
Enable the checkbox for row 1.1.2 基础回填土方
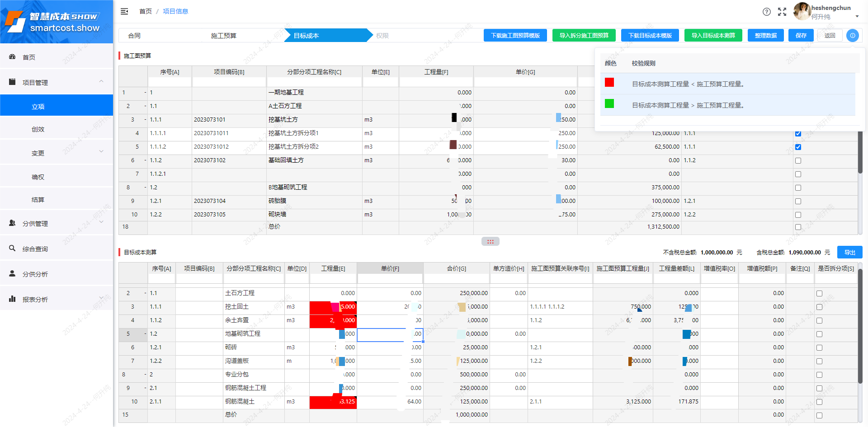(798, 160)
